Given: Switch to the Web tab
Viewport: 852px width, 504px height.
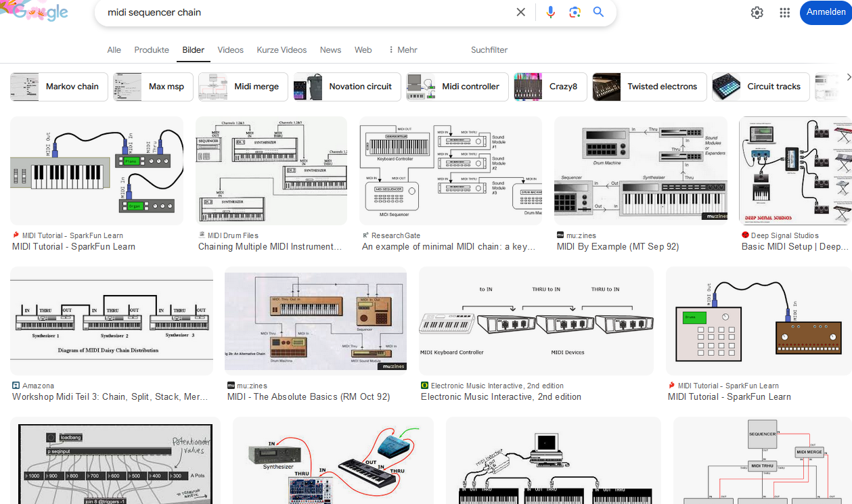Looking at the screenshot, I should coord(363,50).
